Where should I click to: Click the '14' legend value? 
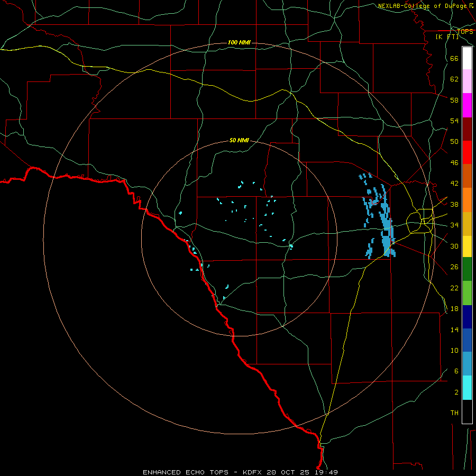tap(454, 329)
